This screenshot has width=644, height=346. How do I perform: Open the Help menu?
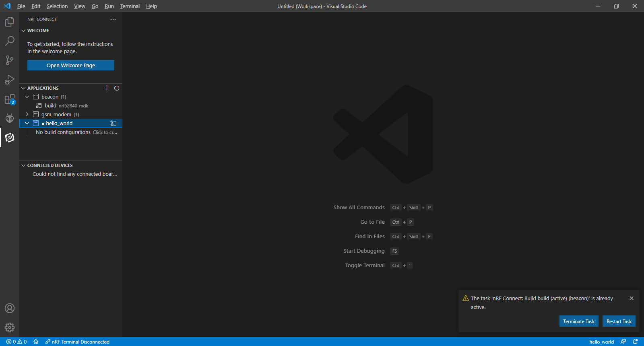click(151, 6)
